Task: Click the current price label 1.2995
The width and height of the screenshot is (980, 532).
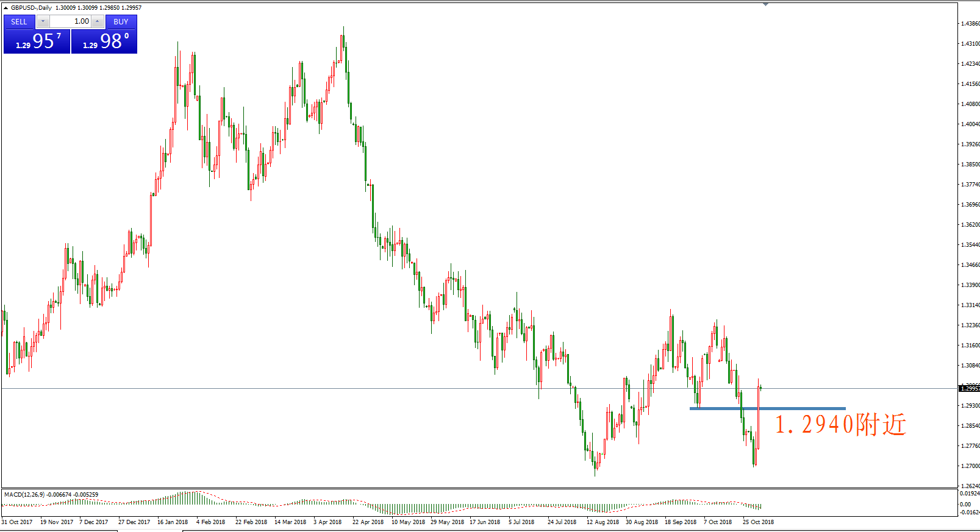Action: pos(969,388)
